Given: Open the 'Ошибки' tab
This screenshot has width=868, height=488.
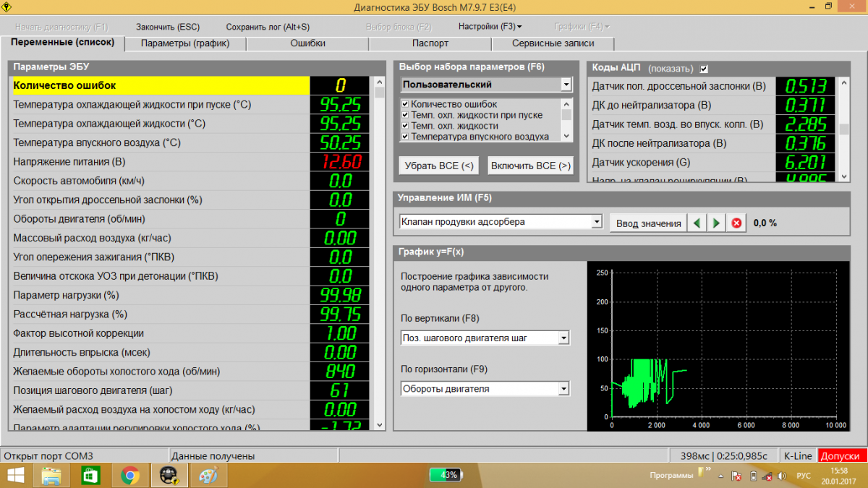Looking at the screenshot, I should point(307,43).
